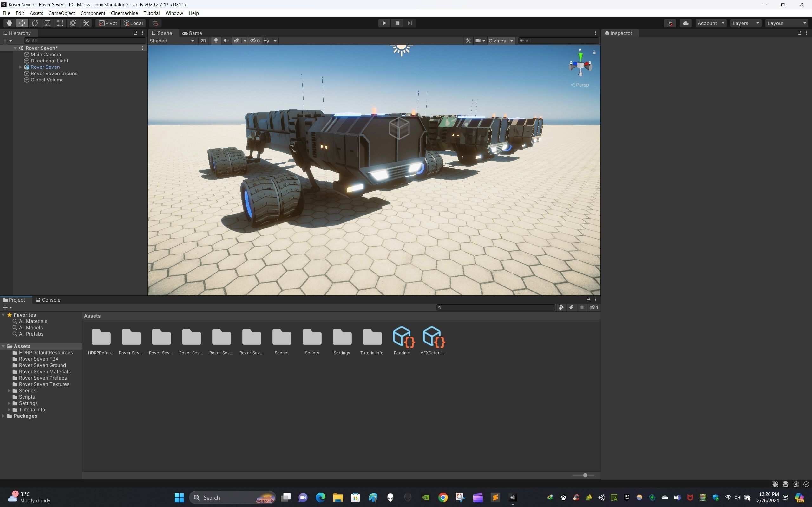Image resolution: width=812 pixels, height=507 pixels.
Task: Toggle Pivot handle position button
Action: 108,23
